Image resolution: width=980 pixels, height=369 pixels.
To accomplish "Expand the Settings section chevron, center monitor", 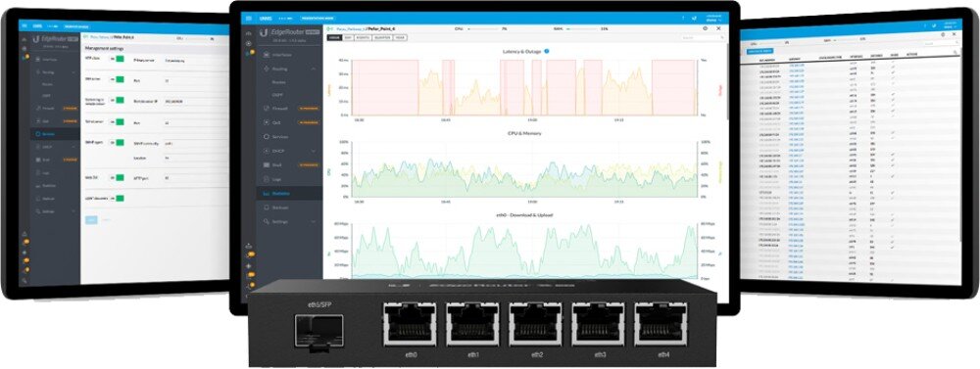I will pyautogui.click(x=314, y=221).
